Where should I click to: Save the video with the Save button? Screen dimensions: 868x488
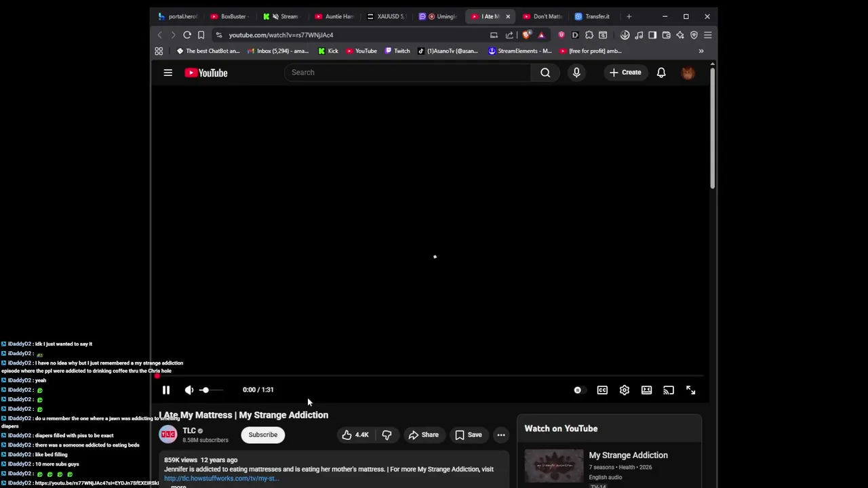pos(469,434)
